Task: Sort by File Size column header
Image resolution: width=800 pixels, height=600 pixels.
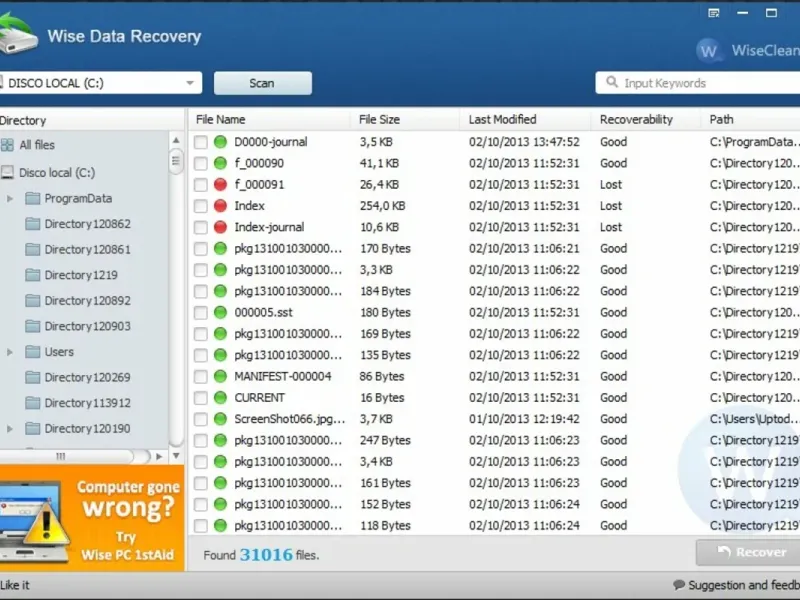Action: (x=405, y=119)
